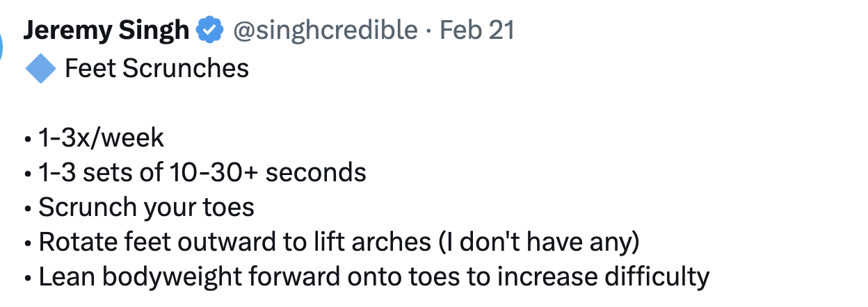The height and width of the screenshot is (307, 868).
Task: Click "Rotate feet outward to lift arches" text
Action: point(235,242)
